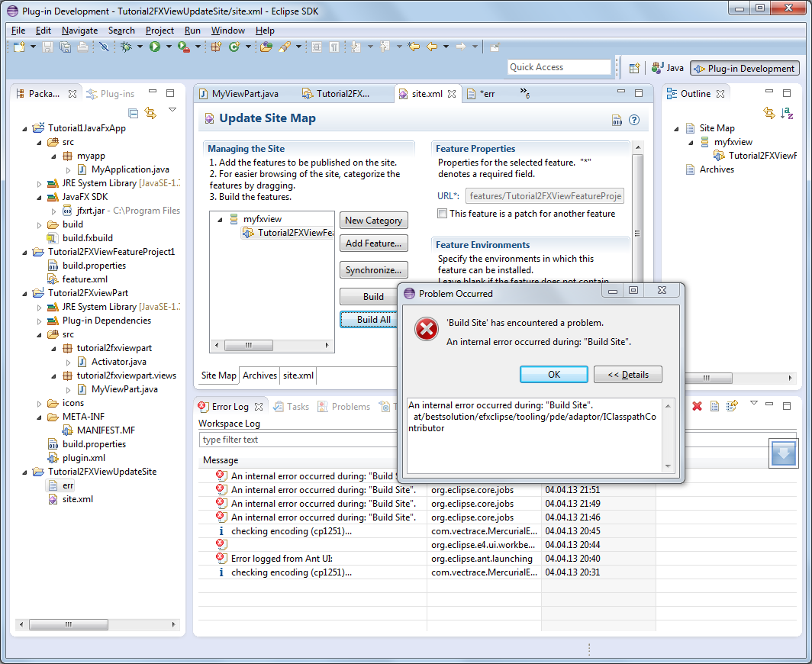
Task: Click the Save All toolbar icon
Action: point(66,47)
